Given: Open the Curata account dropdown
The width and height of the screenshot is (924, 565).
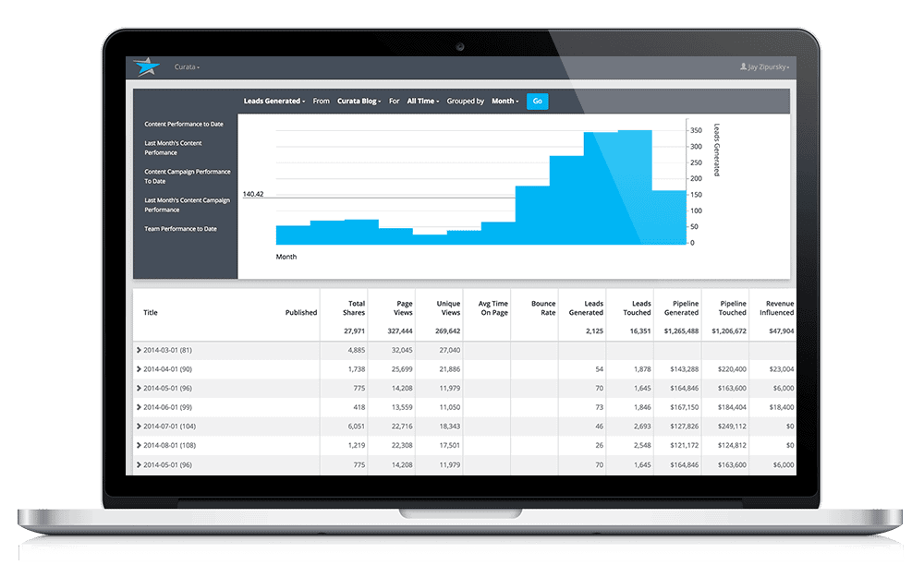Looking at the screenshot, I should coord(187,67).
